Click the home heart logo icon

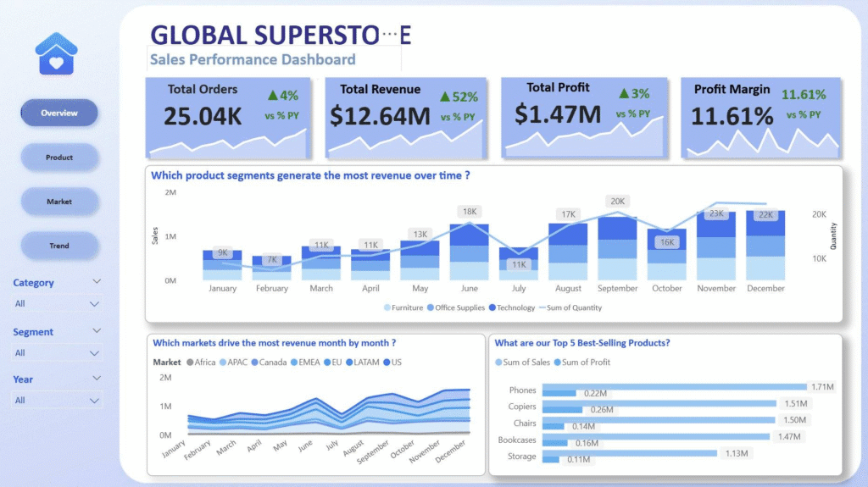tap(56, 53)
